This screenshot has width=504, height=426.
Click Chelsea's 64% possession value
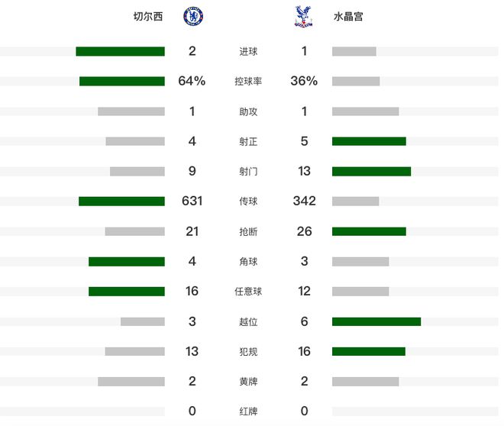tap(192, 81)
